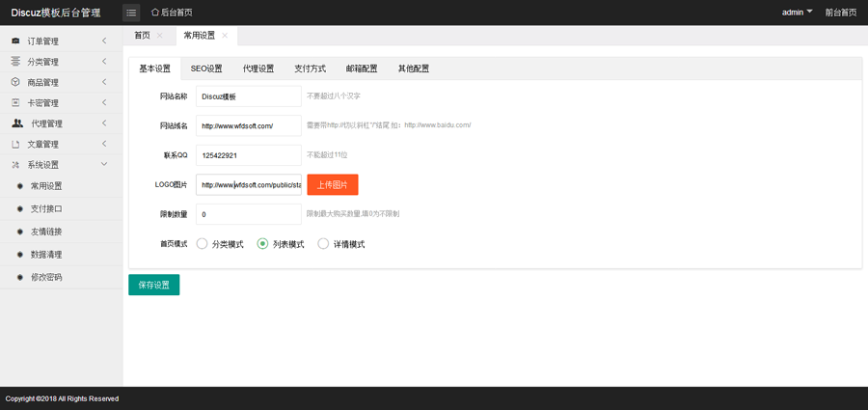Select the 列表模式 radio button
This screenshot has height=410, width=868.
click(263, 244)
